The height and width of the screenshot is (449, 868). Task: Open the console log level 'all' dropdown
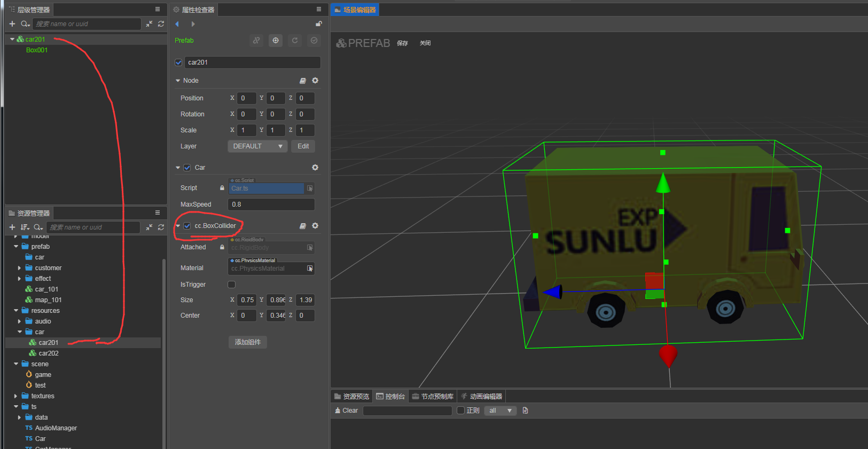[x=500, y=411]
